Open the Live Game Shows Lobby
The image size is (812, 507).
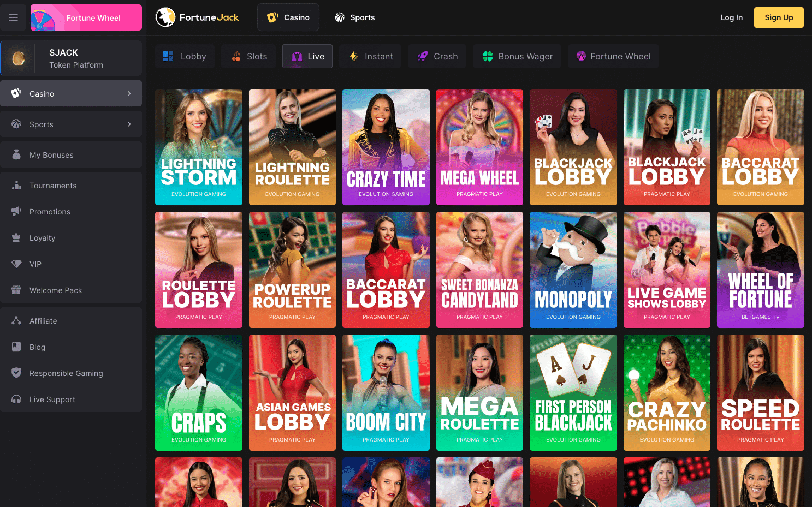pos(667,270)
